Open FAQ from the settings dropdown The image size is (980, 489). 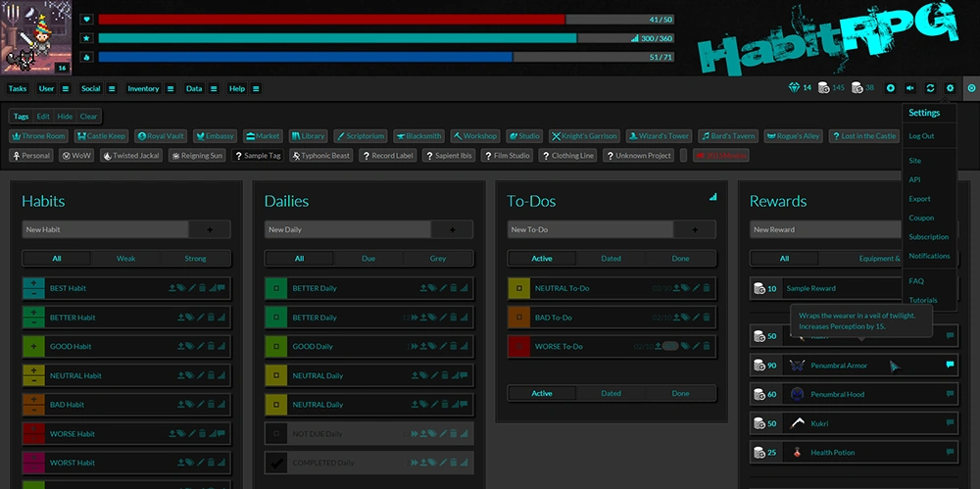(x=915, y=281)
